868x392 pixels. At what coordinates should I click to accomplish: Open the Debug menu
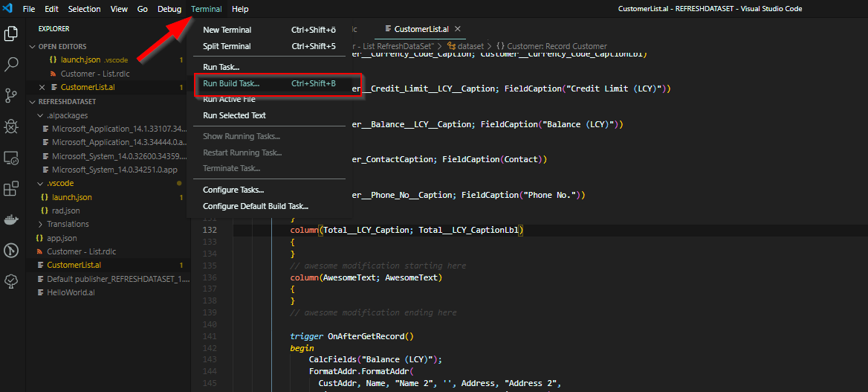pos(169,9)
